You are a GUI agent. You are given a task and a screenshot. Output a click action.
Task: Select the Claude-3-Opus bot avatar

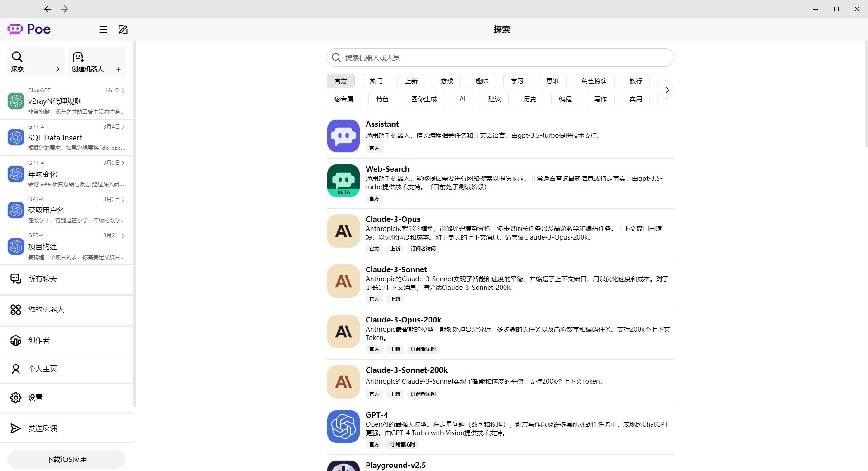pos(343,231)
